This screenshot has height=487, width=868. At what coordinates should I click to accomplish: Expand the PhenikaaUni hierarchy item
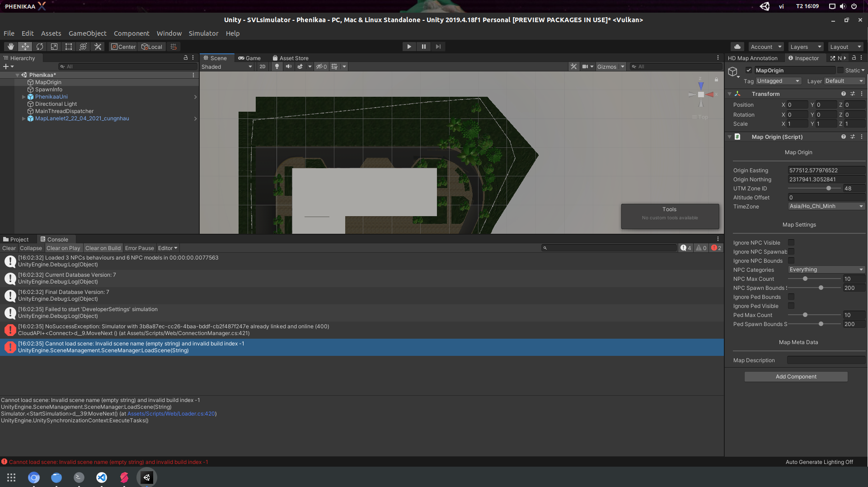23,97
